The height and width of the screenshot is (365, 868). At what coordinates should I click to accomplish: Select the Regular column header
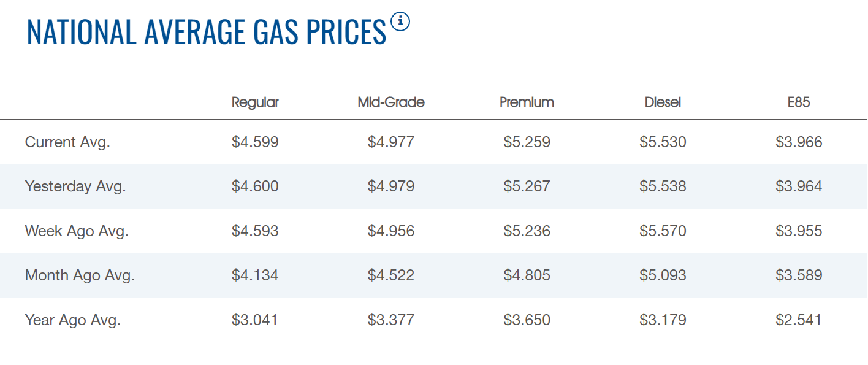click(255, 102)
